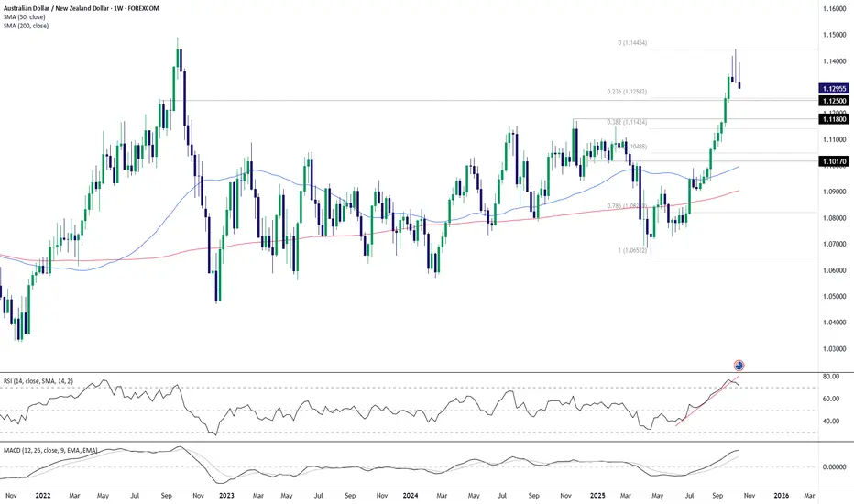Image resolution: width=854 pixels, height=504 pixels.
Task: Click the 1.10170 horizontal line price label
Action: click(835, 161)
